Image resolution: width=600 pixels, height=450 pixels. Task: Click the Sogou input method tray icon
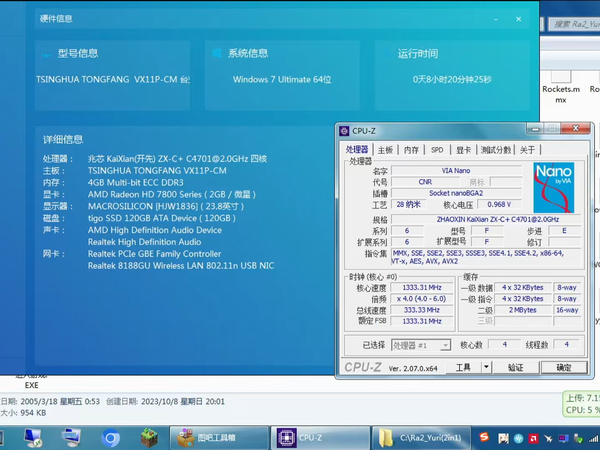click(484, 437)
